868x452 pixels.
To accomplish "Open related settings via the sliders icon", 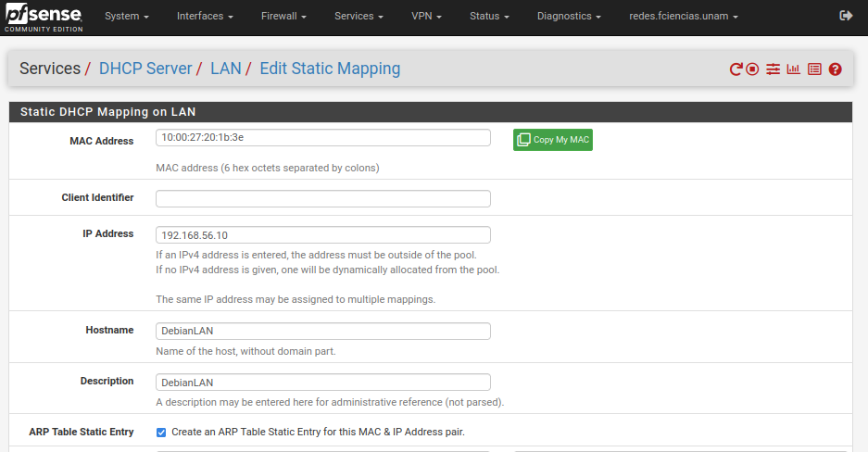I will point(774,69).
